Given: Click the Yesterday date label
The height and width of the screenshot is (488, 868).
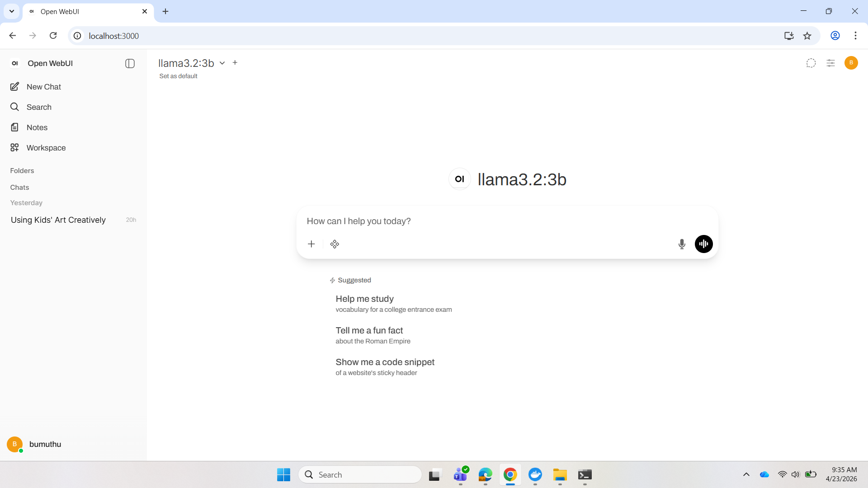Looking at the screenshot, I should [26, 203].
